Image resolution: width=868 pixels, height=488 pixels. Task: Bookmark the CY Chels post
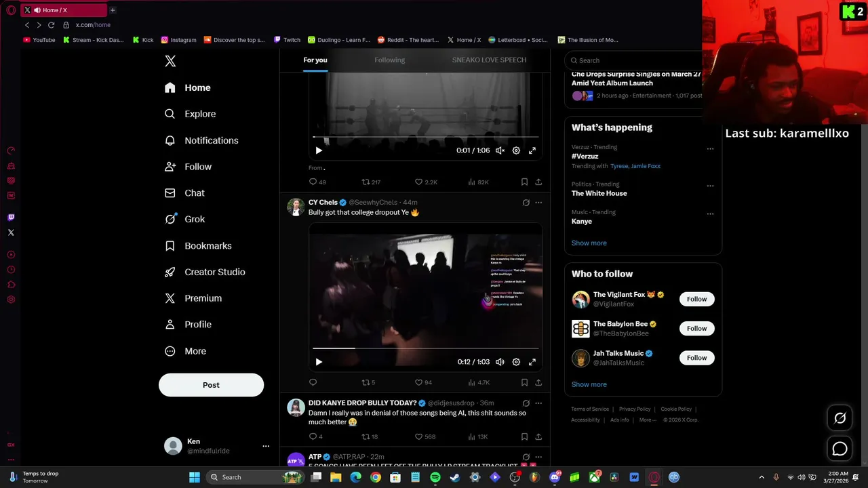click(x=524, y=382)
